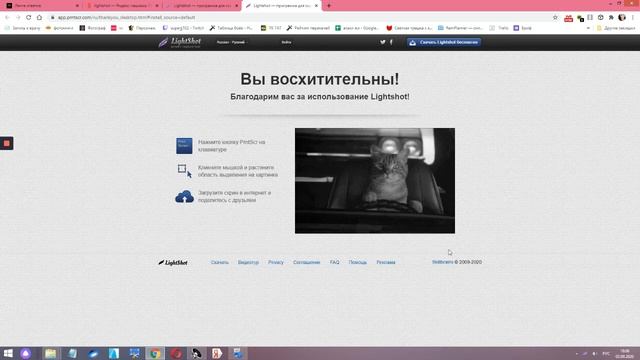Bookmark this page with star icon
This screenshot has height=360, width=640.
pyautogui.click(x=555, y=18)
